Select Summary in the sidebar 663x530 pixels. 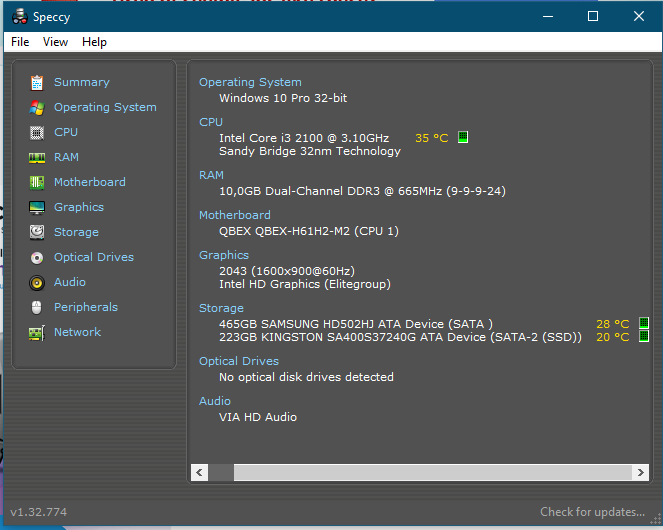(x=82, y=82)
